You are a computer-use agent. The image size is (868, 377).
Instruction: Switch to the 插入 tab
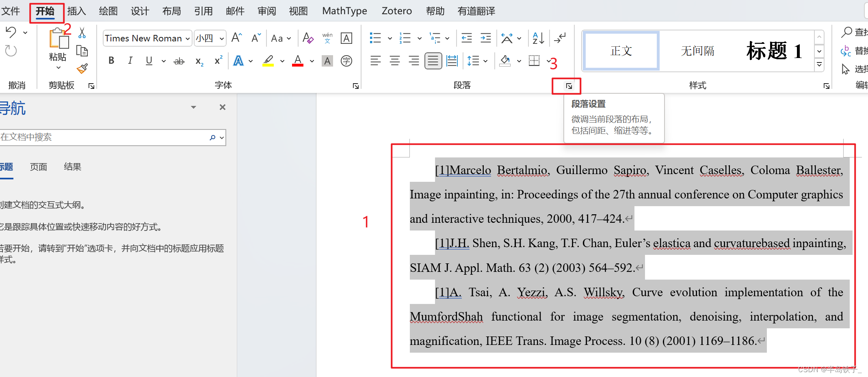(76, 11)
